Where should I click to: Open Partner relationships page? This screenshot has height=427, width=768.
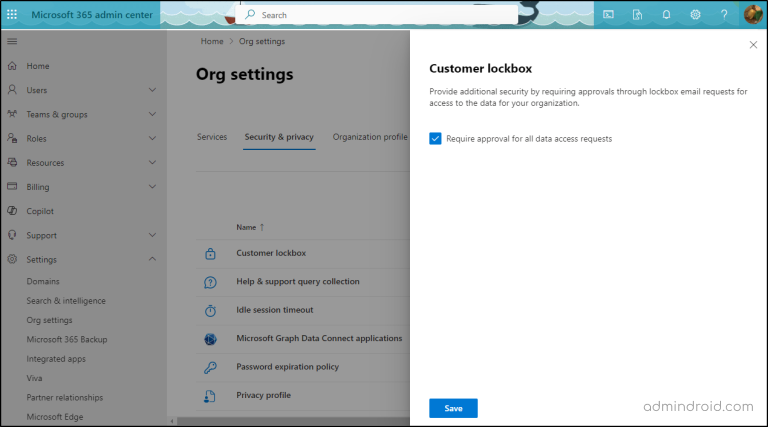point(65,397)
